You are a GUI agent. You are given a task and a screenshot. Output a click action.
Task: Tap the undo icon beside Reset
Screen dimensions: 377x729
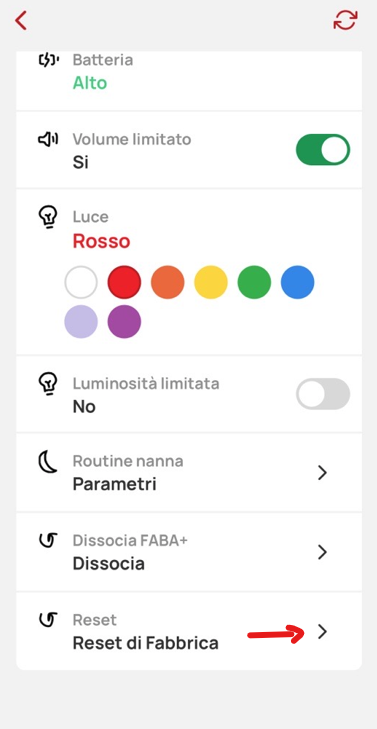coord(48,619)
